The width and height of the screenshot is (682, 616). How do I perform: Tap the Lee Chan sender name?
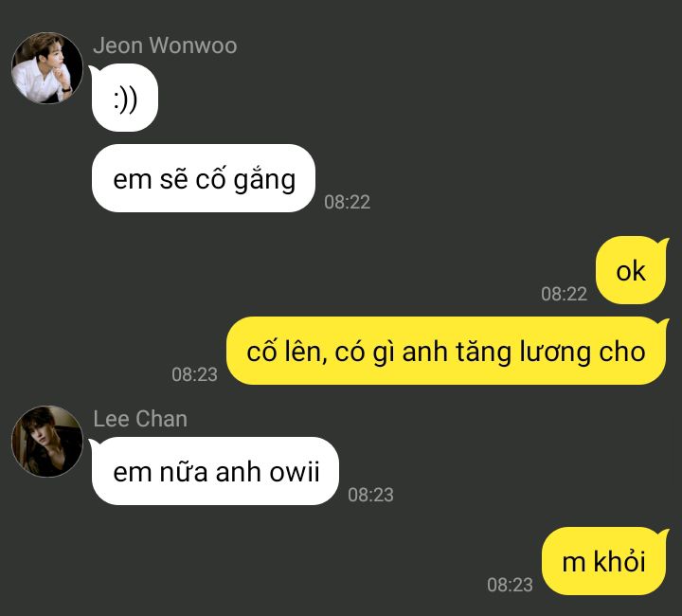click(x=140, y=419)
